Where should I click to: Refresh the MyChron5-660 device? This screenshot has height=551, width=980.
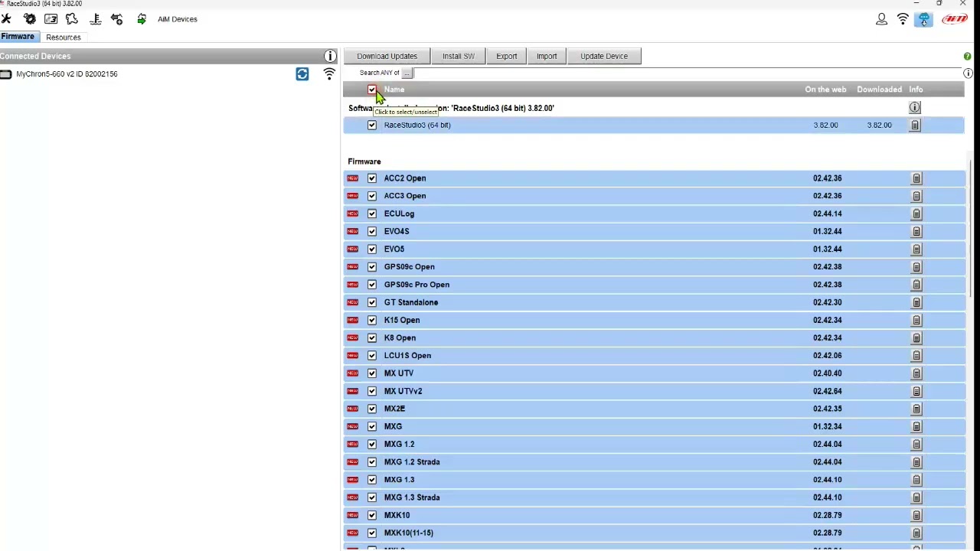(302, 73)
